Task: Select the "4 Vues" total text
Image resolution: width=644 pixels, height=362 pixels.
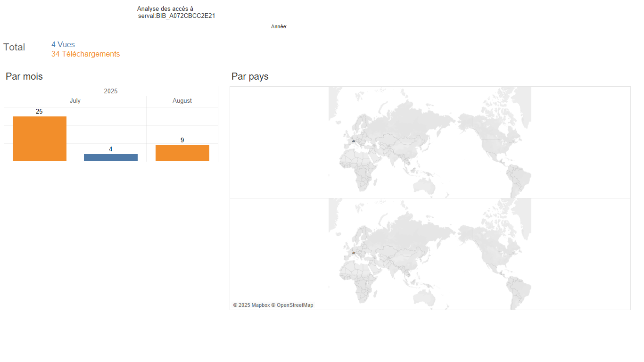Action: (x=63, y=45)
